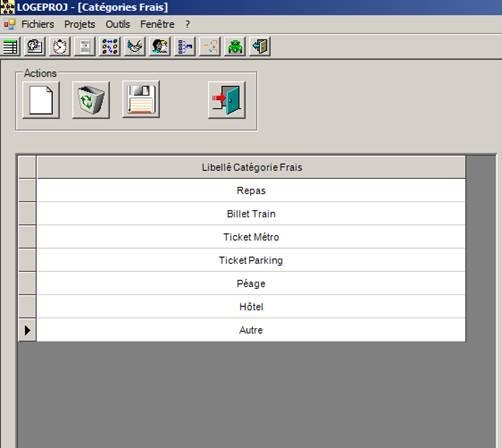The height and width of the screenshot is (448, 502).
Task: Open the ? help menu
Action: (x=188, y=24)
